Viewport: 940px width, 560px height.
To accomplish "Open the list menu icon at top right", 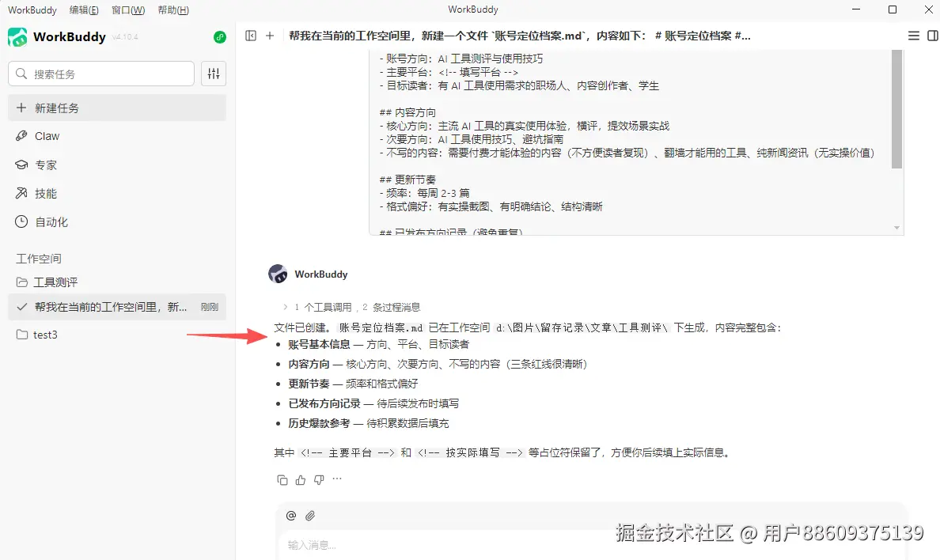I will click(914, 36).
